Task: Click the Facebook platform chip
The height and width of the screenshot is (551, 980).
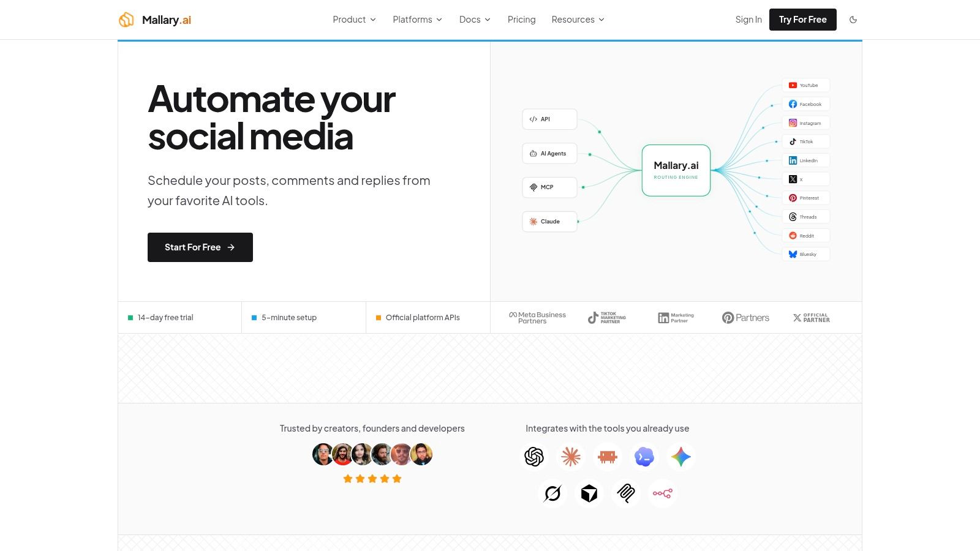Action: [806, 104]
